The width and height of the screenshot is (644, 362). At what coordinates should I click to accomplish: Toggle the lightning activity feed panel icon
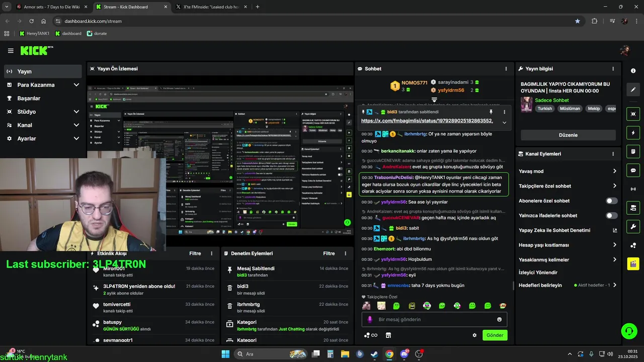[633, 133]
